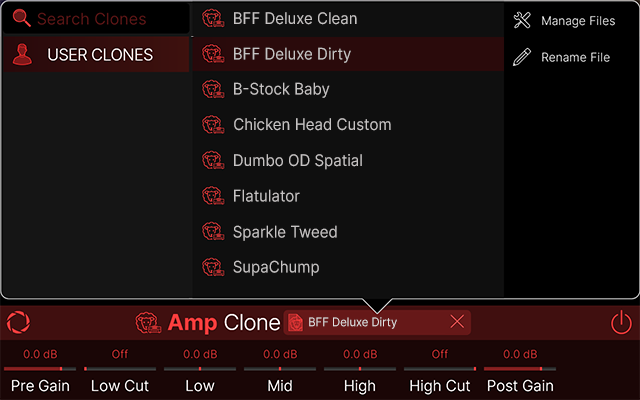Click the clone icon beside SupaChump

point(213,267)
